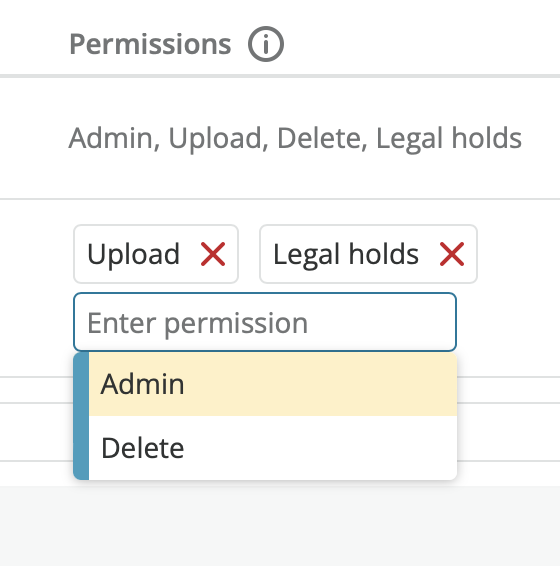The width and height of the screenshot is (560, 566).
Task: Click empty space right of Legal holds tag
Action: coord(518,254)
